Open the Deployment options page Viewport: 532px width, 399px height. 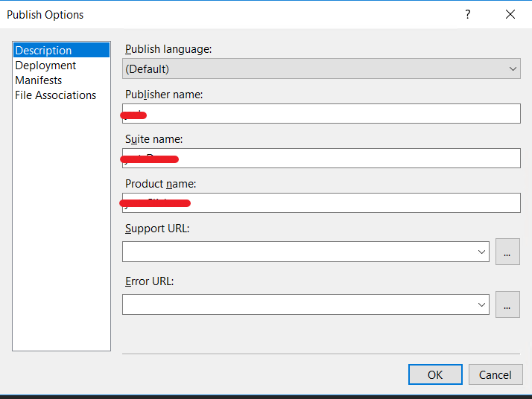[x=45, y=66]
